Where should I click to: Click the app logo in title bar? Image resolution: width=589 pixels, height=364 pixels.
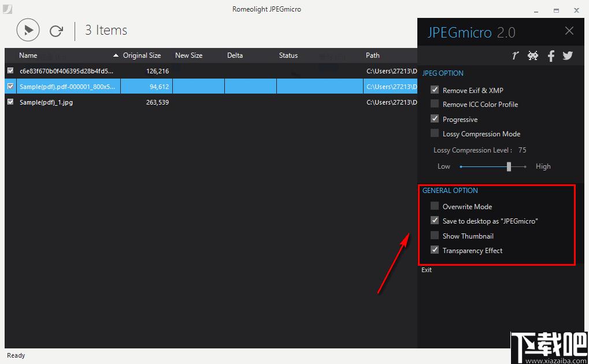8,9
